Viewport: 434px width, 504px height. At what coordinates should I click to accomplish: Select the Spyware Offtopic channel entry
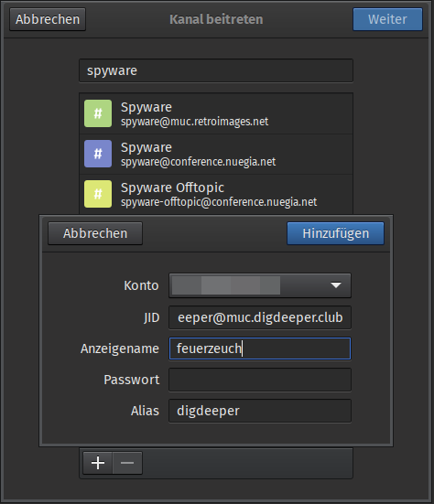tap(216, 194)
